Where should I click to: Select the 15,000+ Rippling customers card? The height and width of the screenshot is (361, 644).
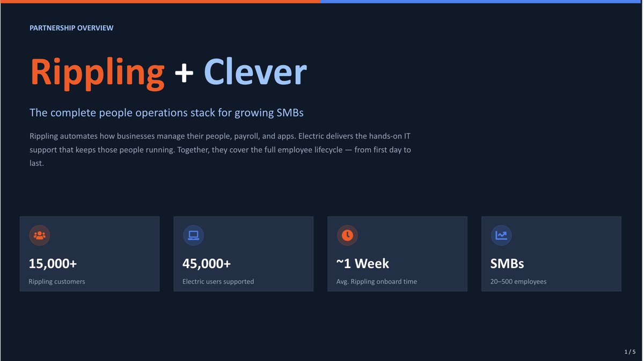[x=90, y=254]
